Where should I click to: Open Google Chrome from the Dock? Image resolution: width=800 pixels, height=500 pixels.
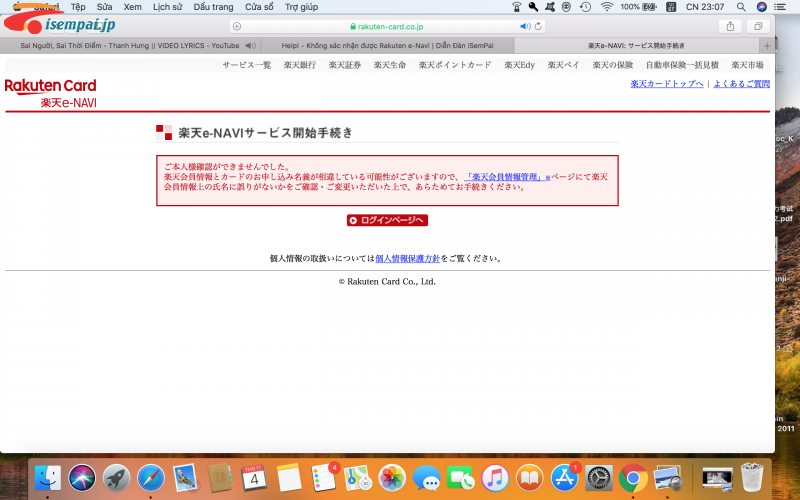point(633,478)
